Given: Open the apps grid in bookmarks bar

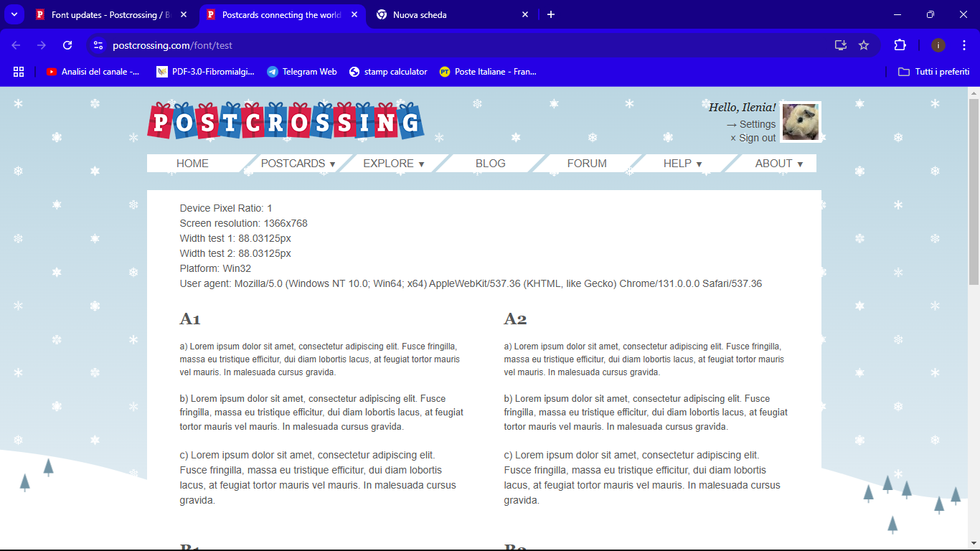Looking at the screenshot, I should [19, 72].
